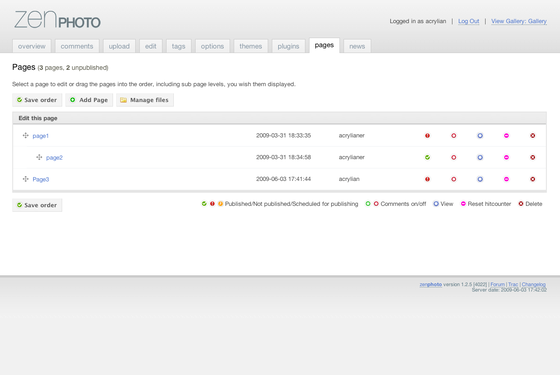Open the View Gallery: Gallery link
This screenshot has height=375, width=560.
(519, 21)
